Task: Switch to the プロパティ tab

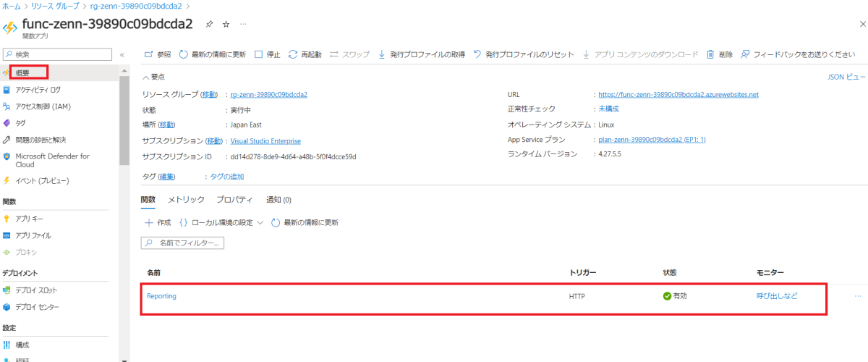Action: pyautogui.click(x=234, y=200)
